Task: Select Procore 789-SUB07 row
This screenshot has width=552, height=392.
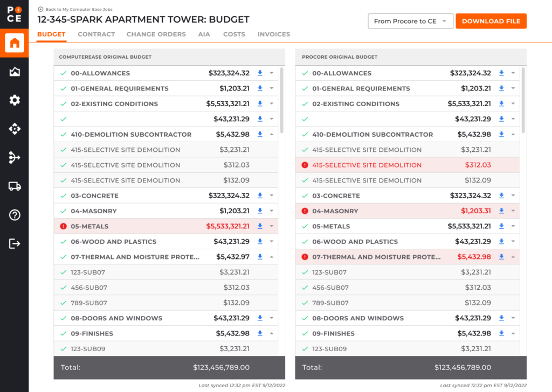Action: tap(408, 303)
